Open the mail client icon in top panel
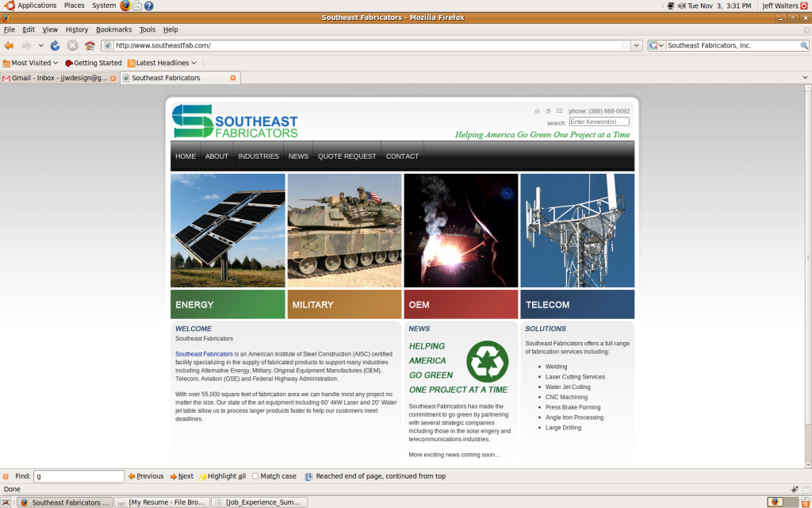Image resolution: width=812 pixels, height=508 pixels. tap(137, 6)
